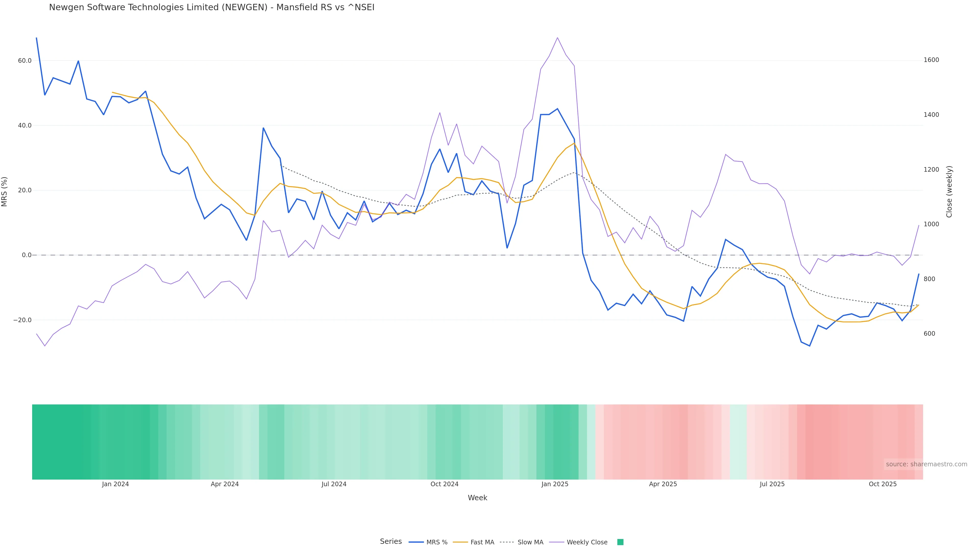The height and width of the screenshot is (551, 980).
Task: Click the 60.0 tick on MRS axis
Action: [25, 61]
